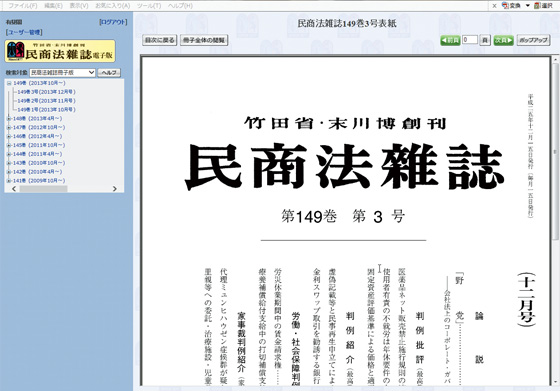Click the 民商法雑誌149巻3号表紙 heading
The image size is (560, 391).
pyautogui.click(x=347, y=24)
